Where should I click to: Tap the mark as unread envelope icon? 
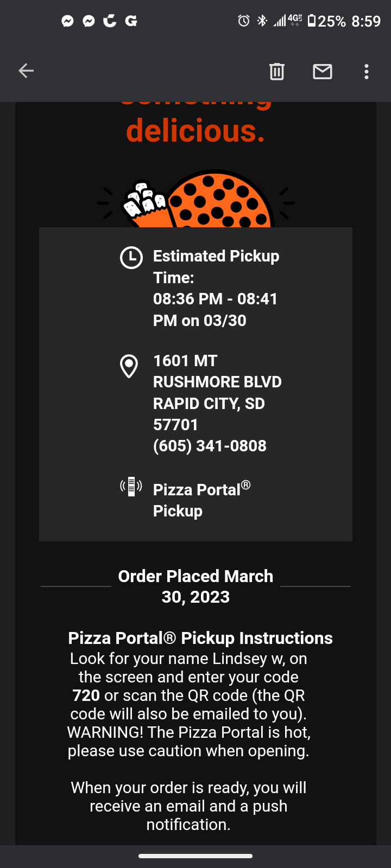pyautogui.click(x=323, y=71)
